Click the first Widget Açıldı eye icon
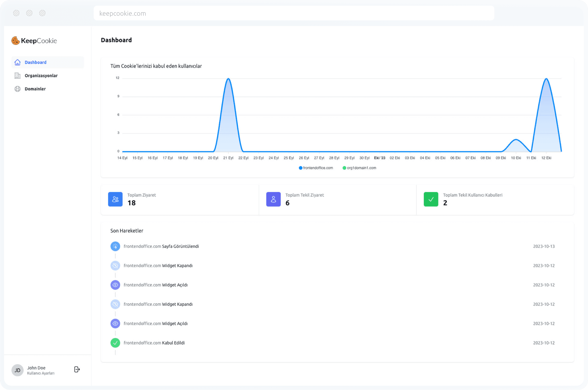 [115, 285]
